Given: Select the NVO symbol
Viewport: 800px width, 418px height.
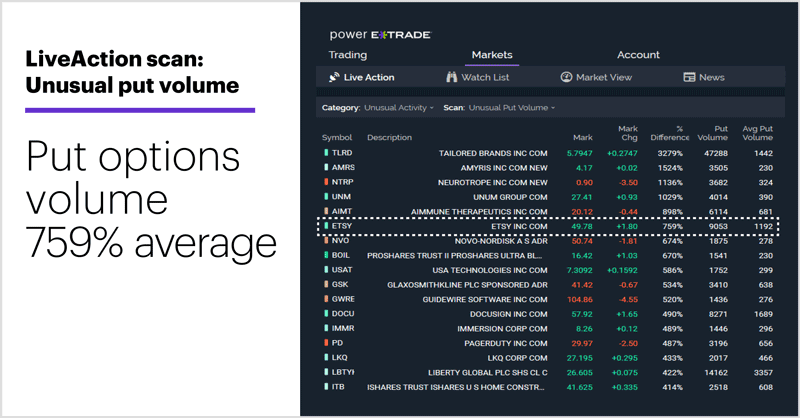Looking at the screenshot, I should [x=340, y=240].
